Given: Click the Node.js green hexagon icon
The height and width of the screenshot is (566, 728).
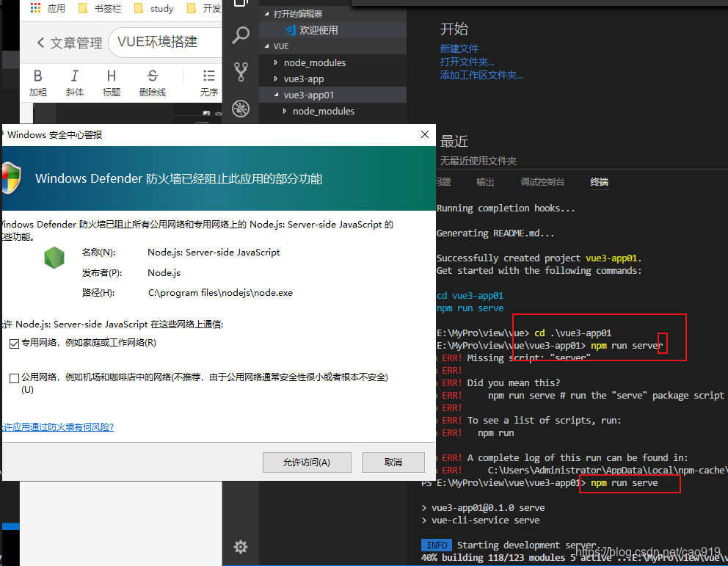Looking at the screenshot, I should pyautogui.click(x=54, y=258).
